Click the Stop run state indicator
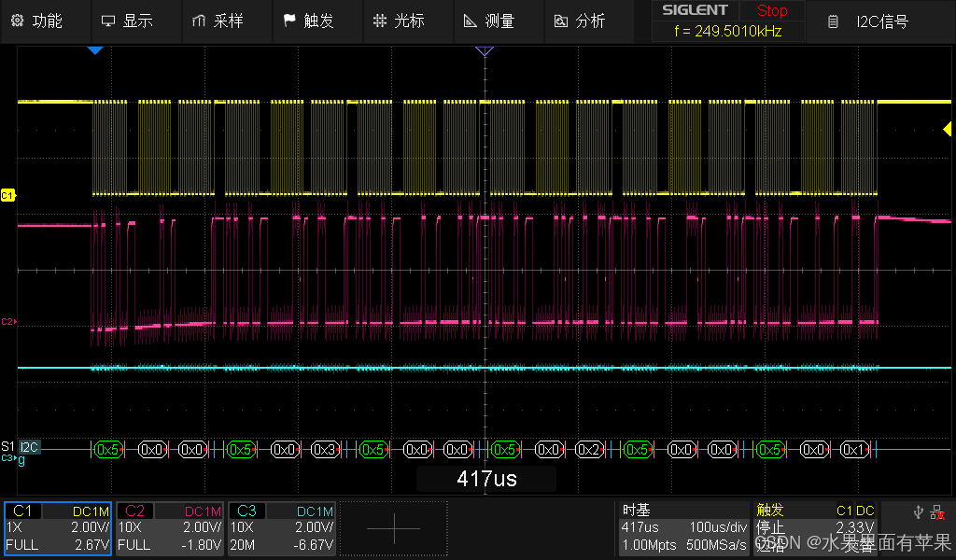The image size is (956, 560). point(772,10)
